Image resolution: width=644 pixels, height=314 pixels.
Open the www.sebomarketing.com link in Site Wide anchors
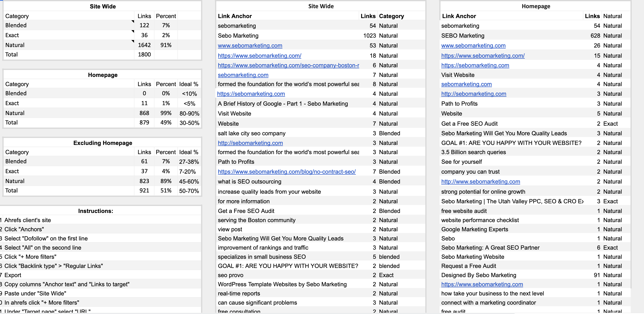tap(250, 46)
